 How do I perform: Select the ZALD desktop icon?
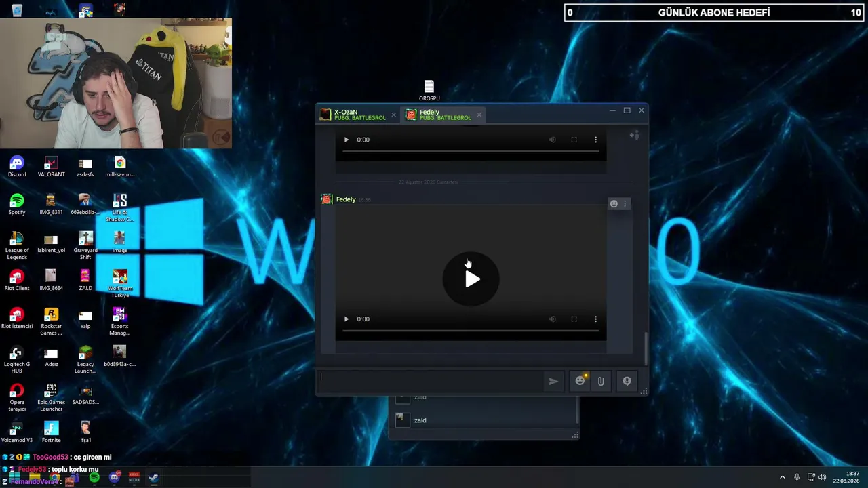click(x=85, y=281)
